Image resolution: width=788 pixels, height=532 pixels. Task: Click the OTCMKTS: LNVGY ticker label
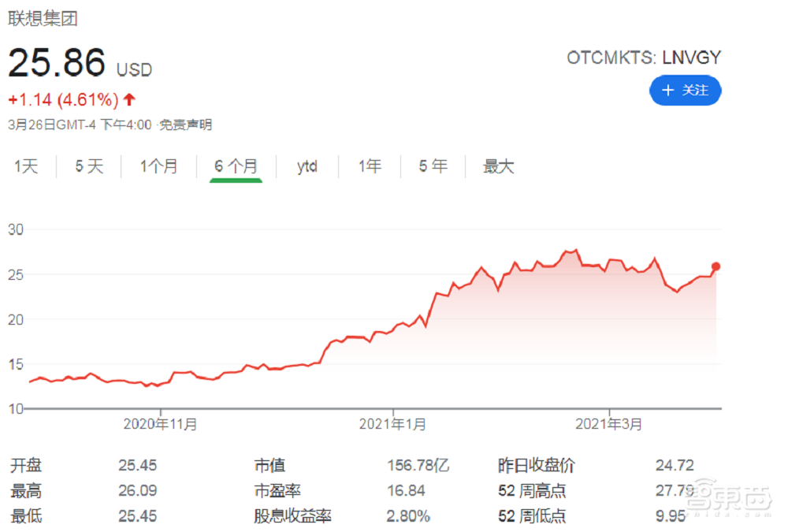pos(644,57)
